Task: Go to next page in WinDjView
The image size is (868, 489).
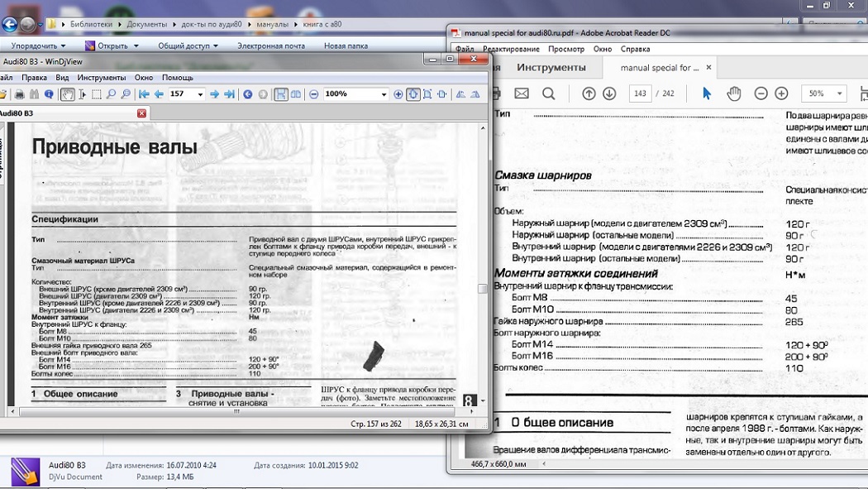Action: (x=215, y=94)
